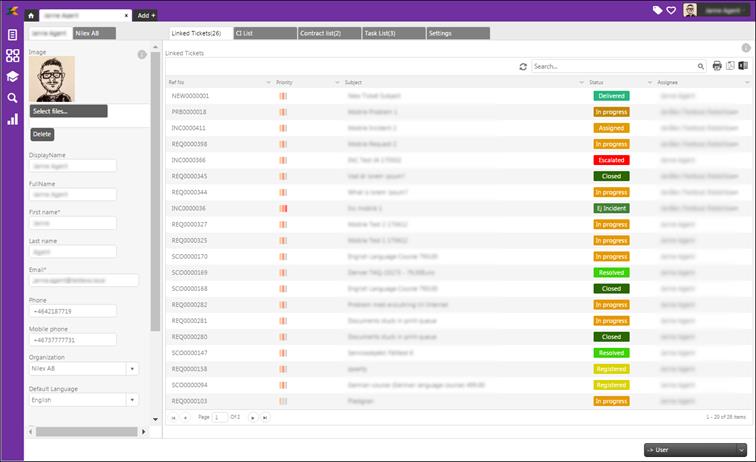Export ticket list to Excel
Viewport: 756px width, 462px height.
coord(743,66)
